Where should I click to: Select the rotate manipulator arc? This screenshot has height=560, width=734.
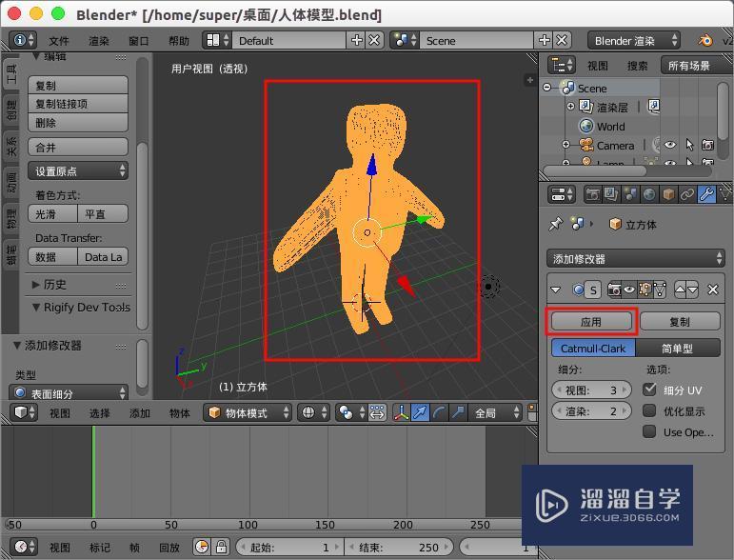click(x=439, y=412)
